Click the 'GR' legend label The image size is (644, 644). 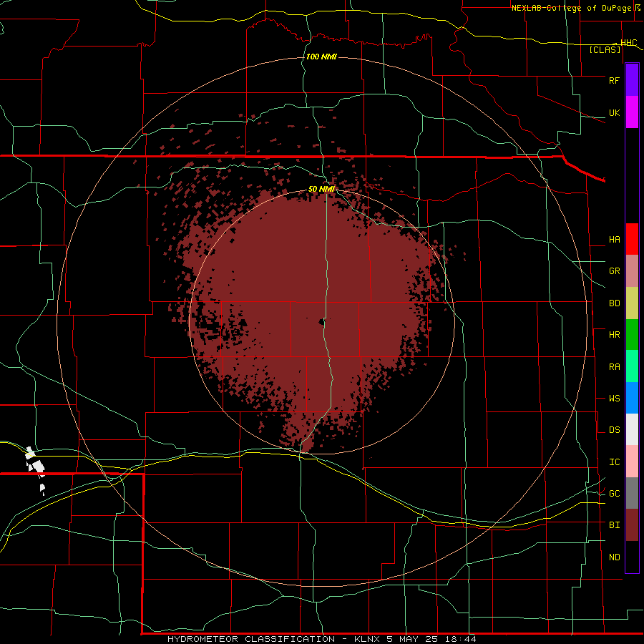(x=615, y=271)
